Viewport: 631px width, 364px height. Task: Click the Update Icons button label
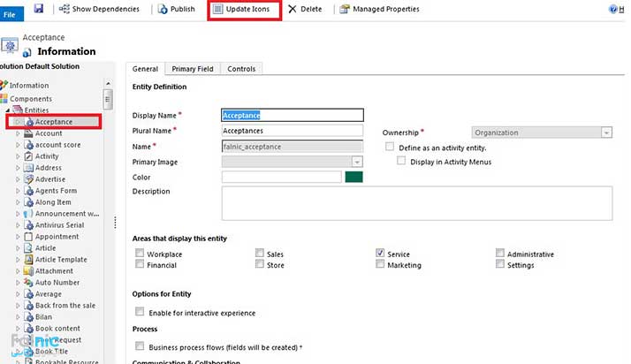tap(247, 9)
